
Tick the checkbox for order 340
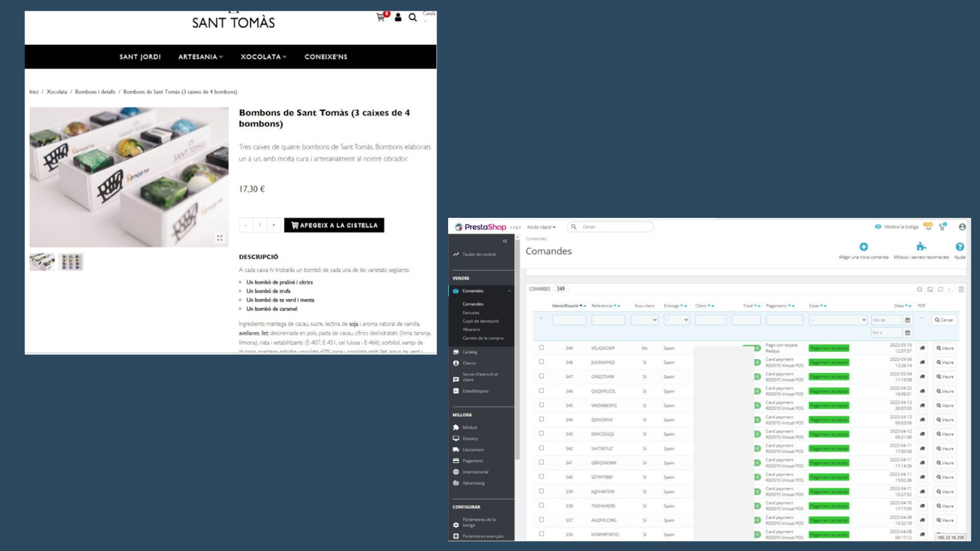[x=542, y=477]
